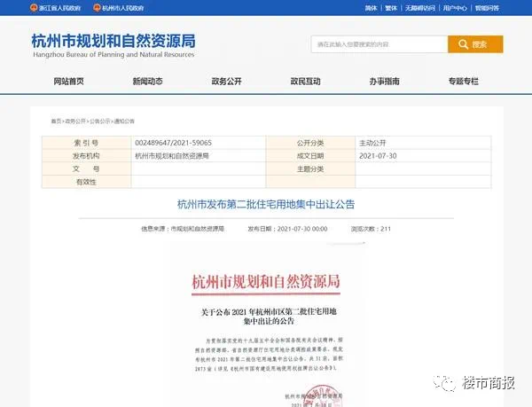Go to 公告公示 in breadcrumb
Screen dimensions: 532x407
(x=99, y=121)
